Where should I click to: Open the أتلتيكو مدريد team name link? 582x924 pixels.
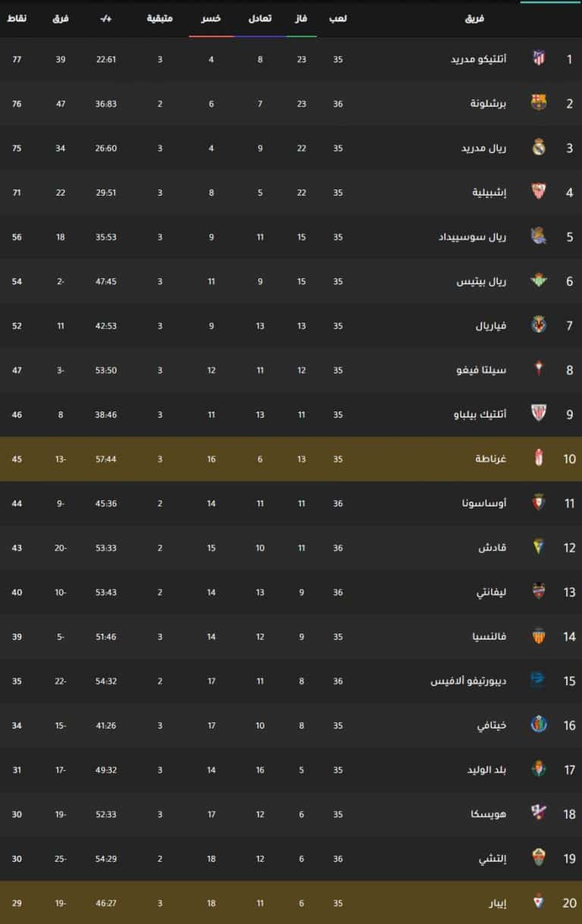tap(488, 58)
